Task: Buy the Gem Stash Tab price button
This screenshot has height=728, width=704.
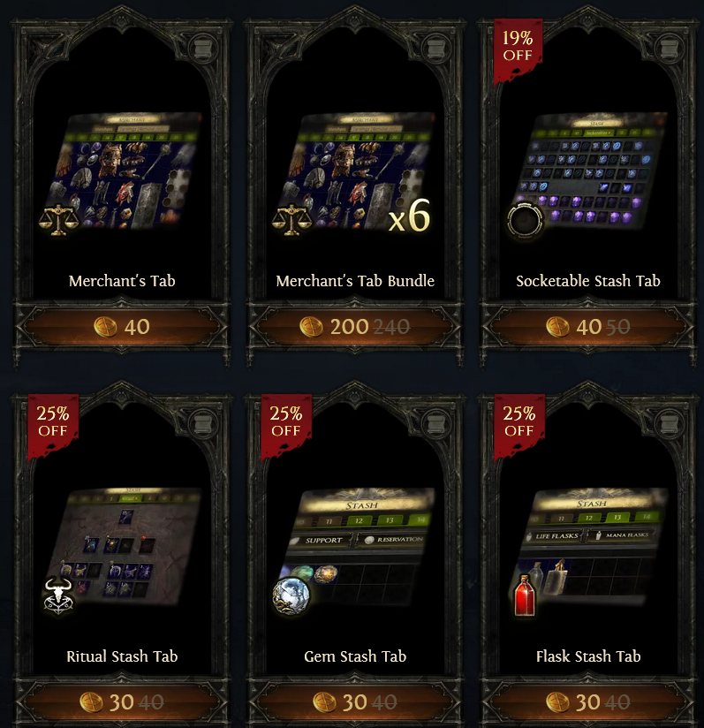Action: coord(355,702)
